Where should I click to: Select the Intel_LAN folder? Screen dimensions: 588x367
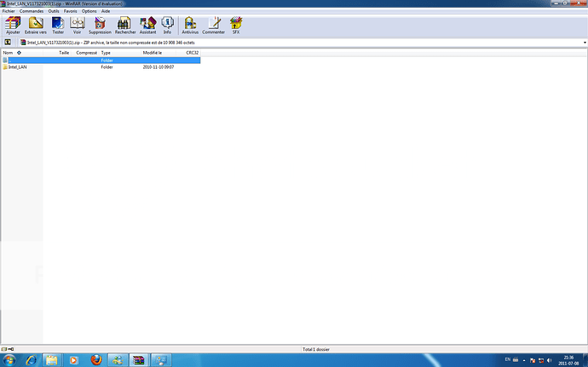pos(16,66)
